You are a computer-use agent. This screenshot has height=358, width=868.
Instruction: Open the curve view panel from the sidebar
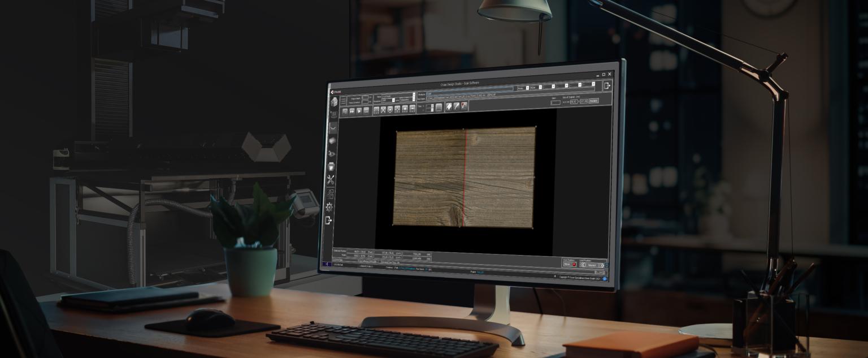[332, 128]
